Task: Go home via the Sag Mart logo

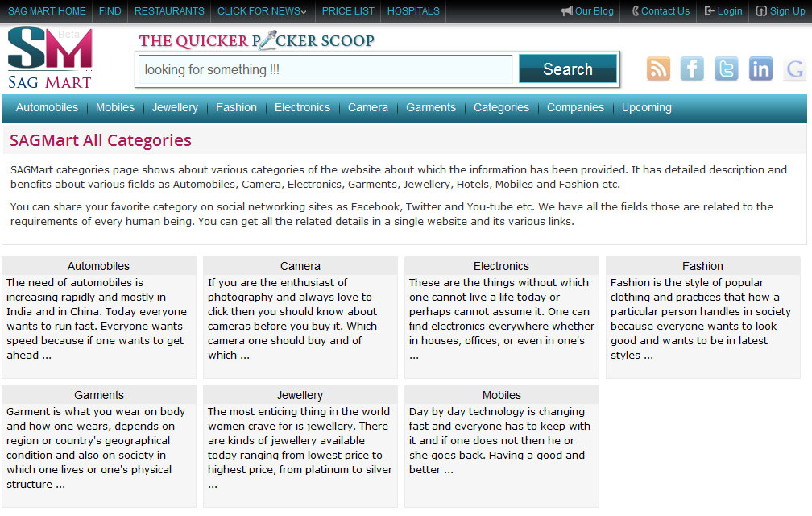Action: tap(50, 57)
